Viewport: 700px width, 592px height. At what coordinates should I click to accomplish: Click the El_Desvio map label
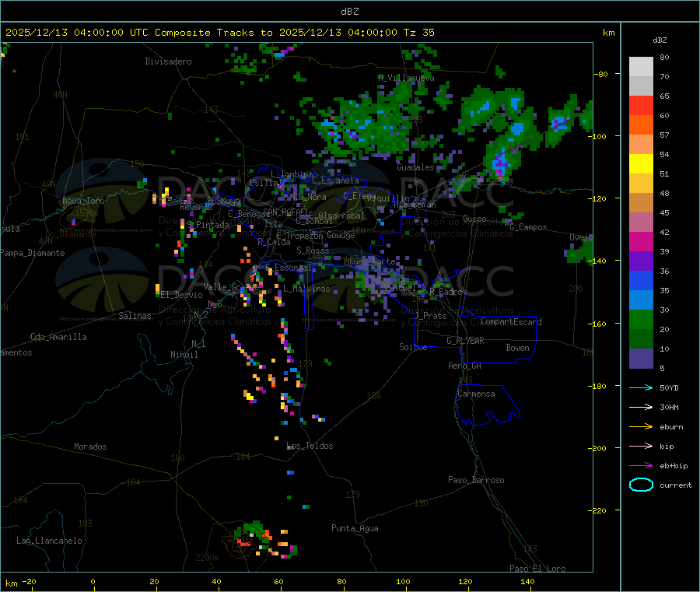[182, 295]
